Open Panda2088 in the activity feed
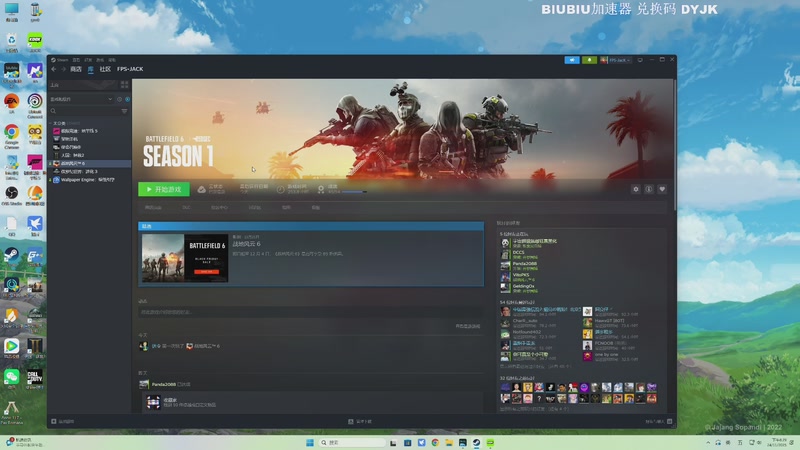This screenshot has width=800, height=450. click(163, 384)
